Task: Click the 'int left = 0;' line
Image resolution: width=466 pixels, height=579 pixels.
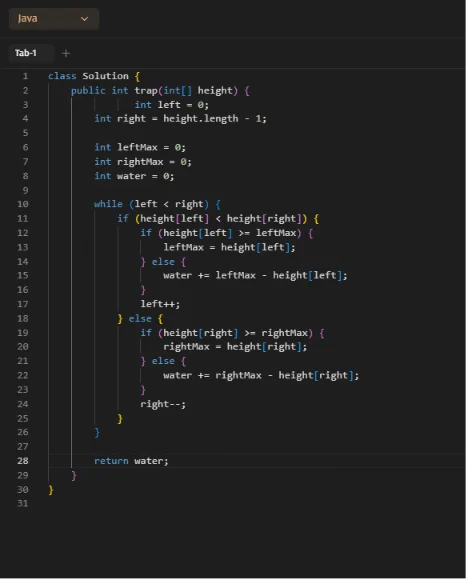Action: point(172,105)
